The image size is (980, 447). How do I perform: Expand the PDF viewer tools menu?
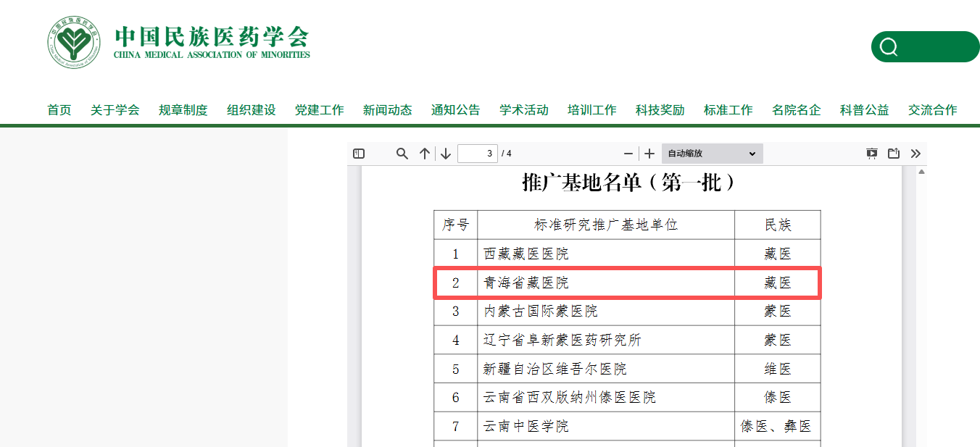pos(915,154)
